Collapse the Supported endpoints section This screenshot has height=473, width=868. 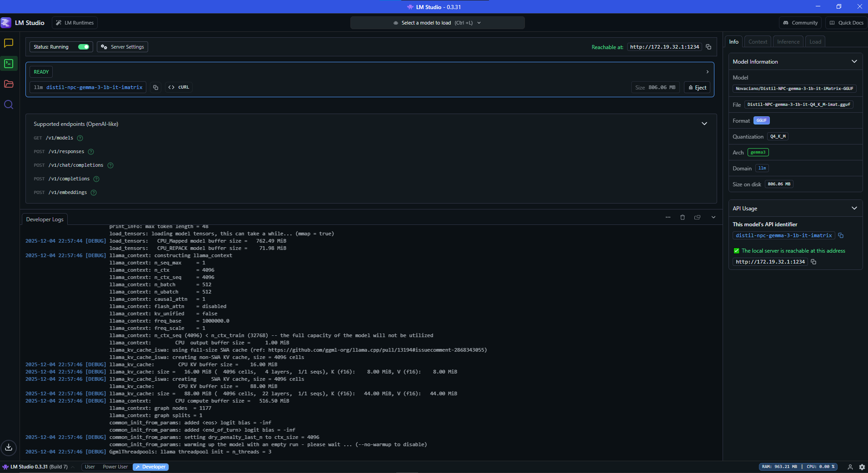(x=704, y=124)
